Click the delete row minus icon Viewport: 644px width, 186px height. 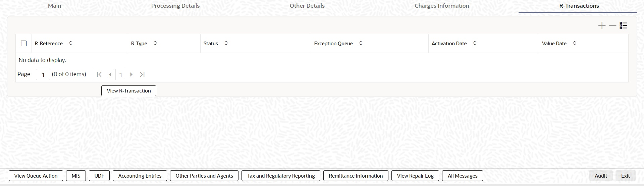[612, 26]
